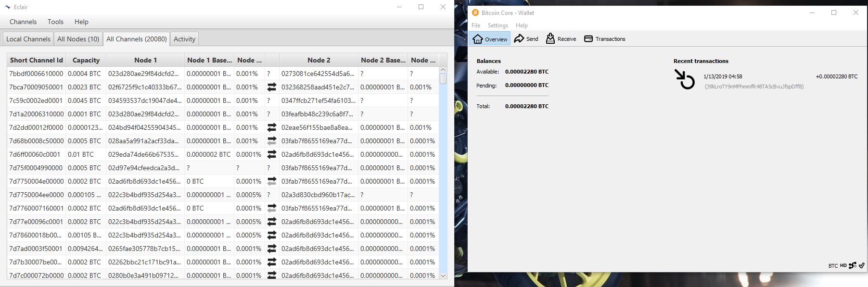Open the Channels menu in Eclair
868x287 pixels.
point(23,22)
